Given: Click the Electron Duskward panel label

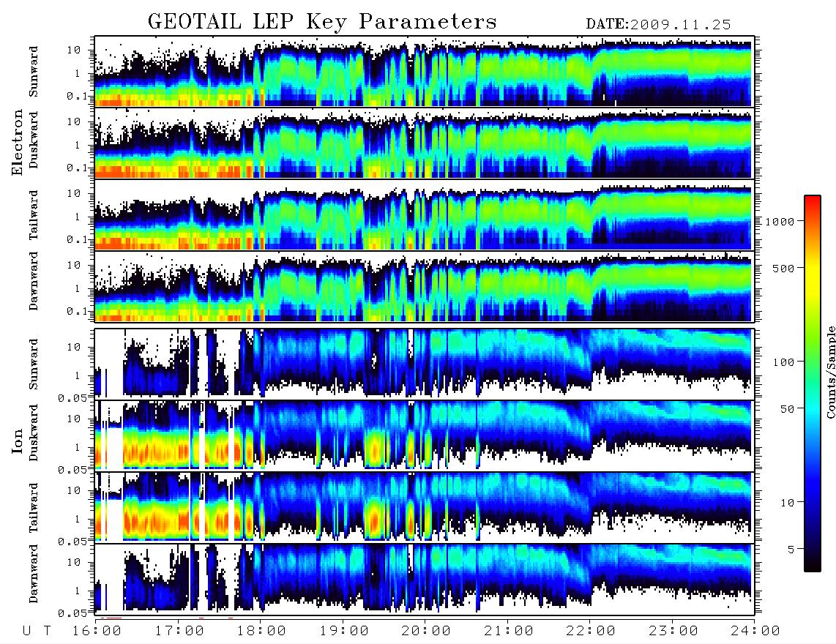Looking at the screenshot, I should (x=34, y=140).
